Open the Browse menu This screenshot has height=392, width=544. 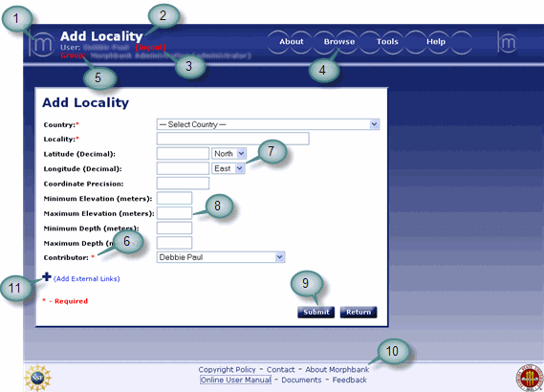coord(339,42)
